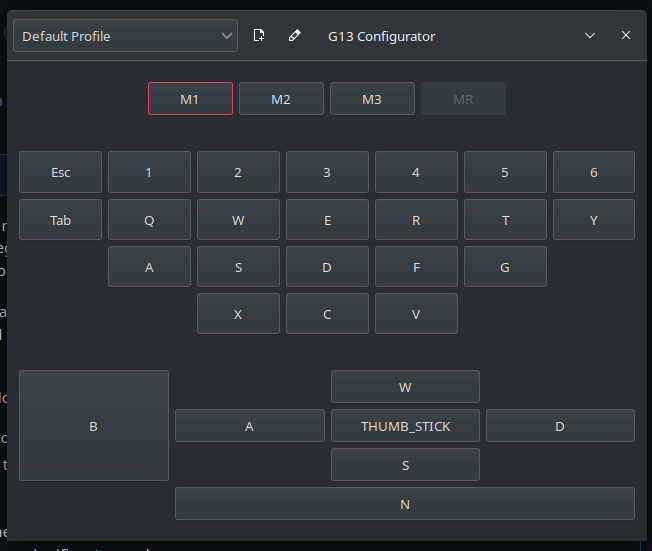Image resolution: width=652 pixels, height=551 pixels.
Task: Close the G13 Configurator window
Action: point(625,35)
